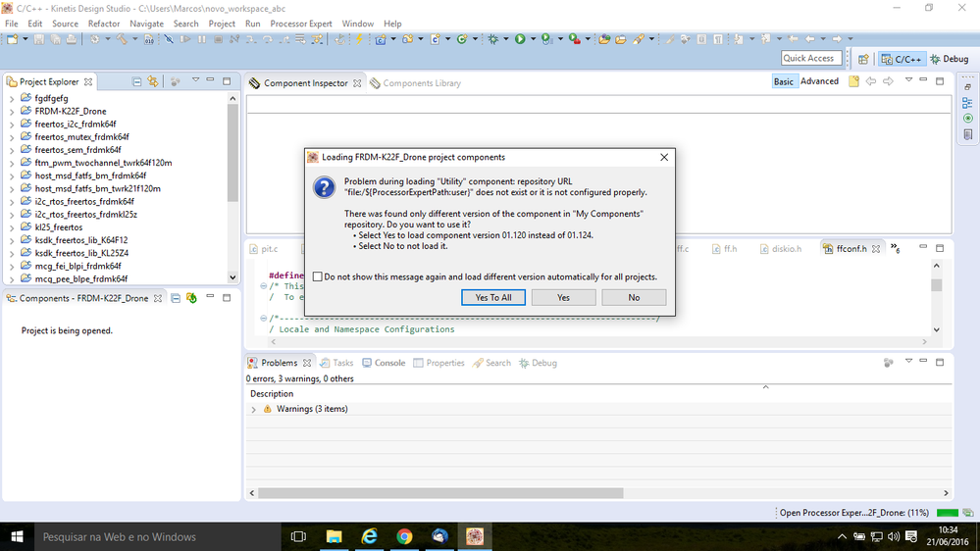Switch to the Components Library tab
Screen dimensions: 980x551
pos(415,83)
